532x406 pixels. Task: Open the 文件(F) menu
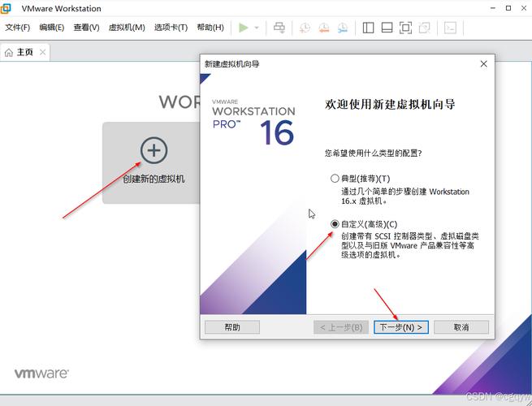17,28
